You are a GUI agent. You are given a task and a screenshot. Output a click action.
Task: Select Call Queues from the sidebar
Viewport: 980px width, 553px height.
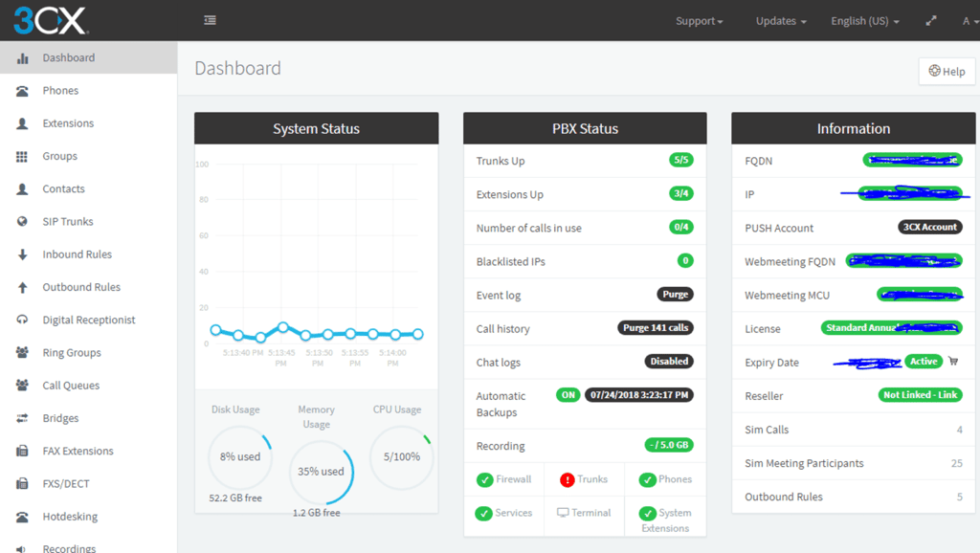71,386
